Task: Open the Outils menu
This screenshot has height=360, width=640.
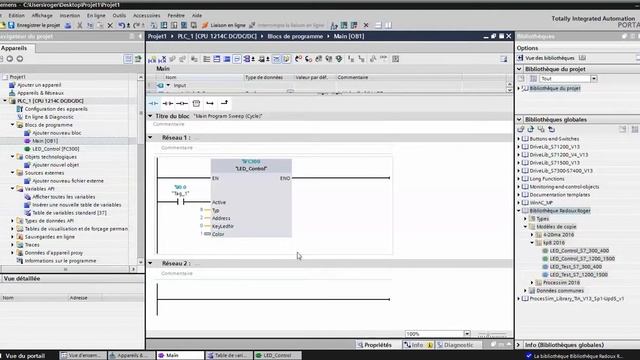Action: click(x=119, y=16)
